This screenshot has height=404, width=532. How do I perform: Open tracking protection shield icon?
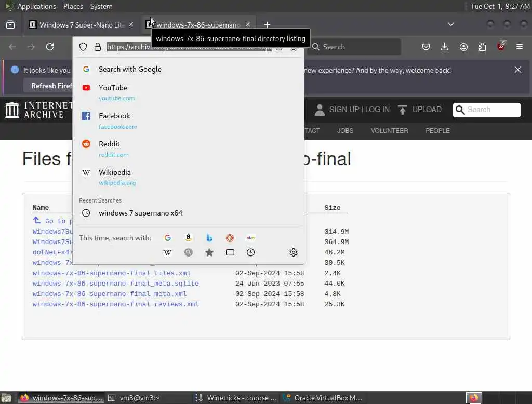[x=83, y=47]
